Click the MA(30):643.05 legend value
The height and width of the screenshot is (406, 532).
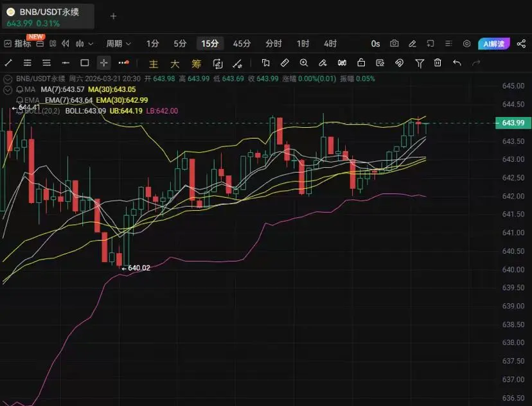[x=112, y=89]
